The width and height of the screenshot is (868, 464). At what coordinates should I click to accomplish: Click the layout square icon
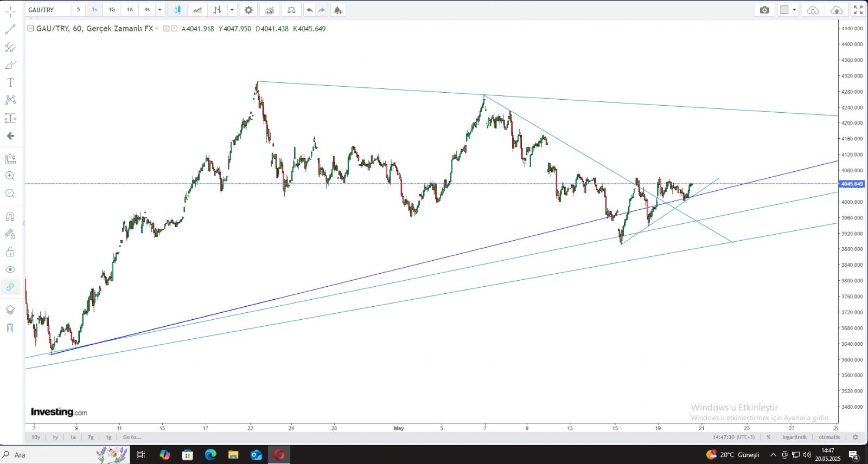(x=784, y=10)
